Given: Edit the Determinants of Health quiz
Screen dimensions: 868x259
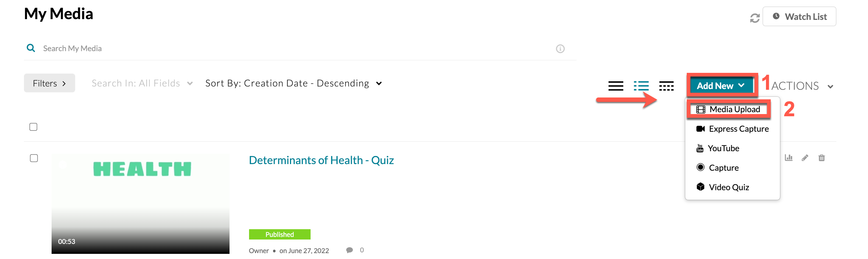Looking at the screenshot, I should click(x=805, y=158).
